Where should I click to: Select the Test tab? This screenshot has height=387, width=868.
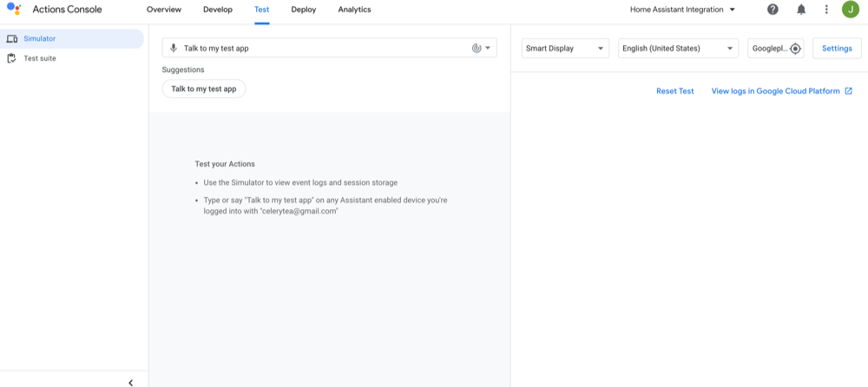[262, 10]
